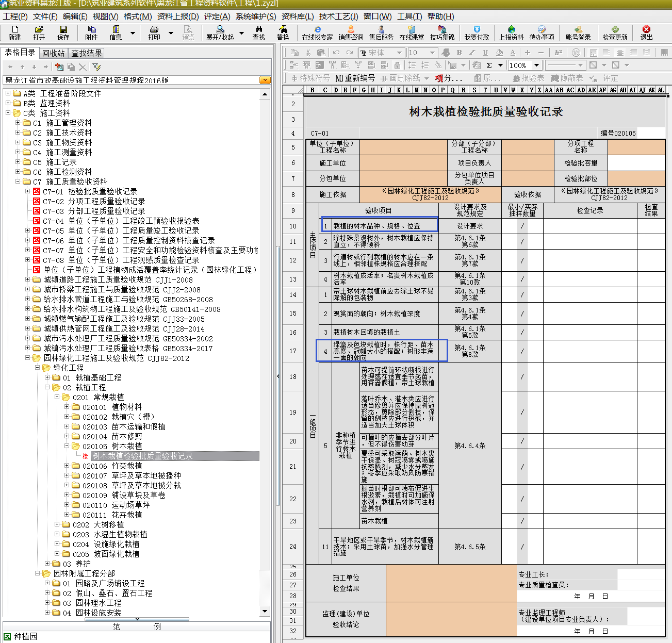This screenshot has height=643, width=672.
Task: Select the 表格目录 tab
Action: (x=20, y=53)
